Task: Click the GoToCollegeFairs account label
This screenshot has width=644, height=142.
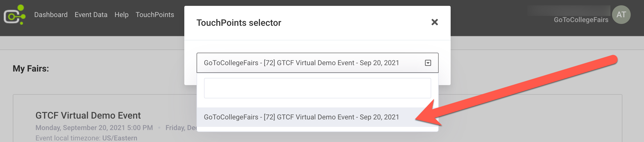Action: [581, 20]
